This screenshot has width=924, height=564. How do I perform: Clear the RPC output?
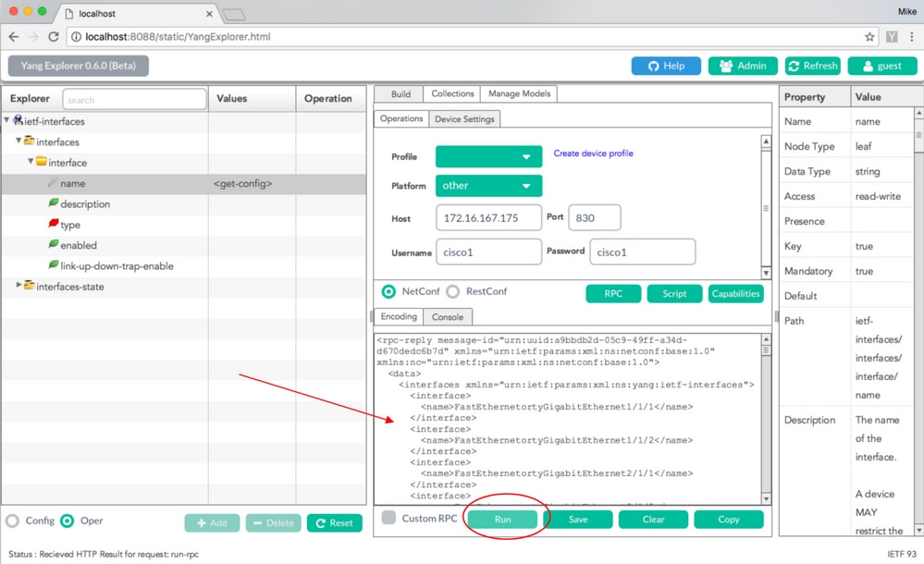653,520
